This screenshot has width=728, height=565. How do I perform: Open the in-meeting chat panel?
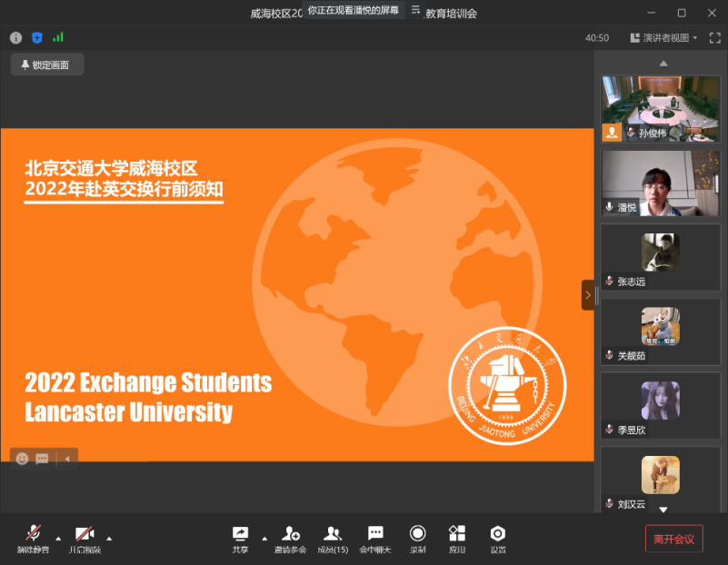pyautogui.click(x=374, y=534)
